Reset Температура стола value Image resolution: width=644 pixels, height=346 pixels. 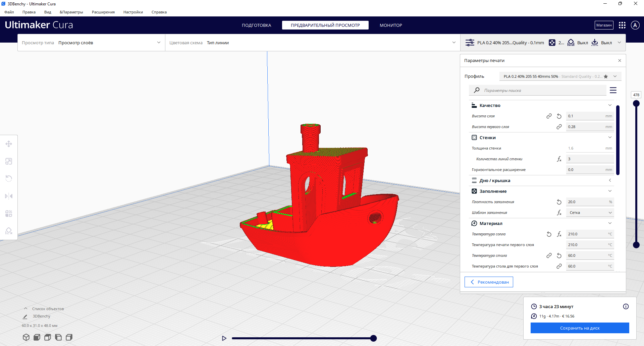click(x=559, y=255)
